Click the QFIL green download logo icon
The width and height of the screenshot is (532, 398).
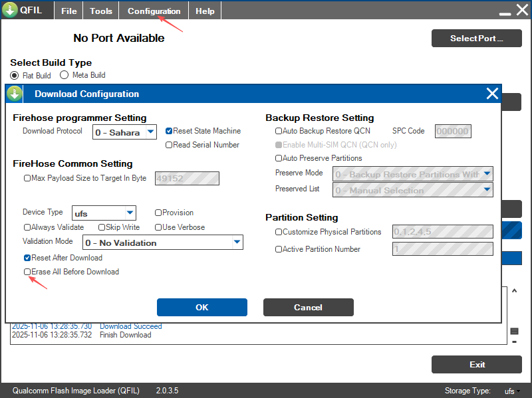[x=10, y=11]
